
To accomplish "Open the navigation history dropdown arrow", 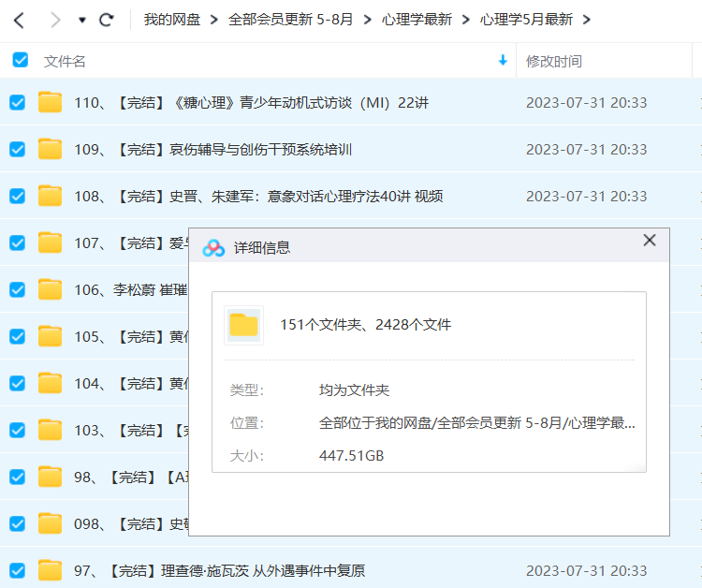I will click(82, 20).
